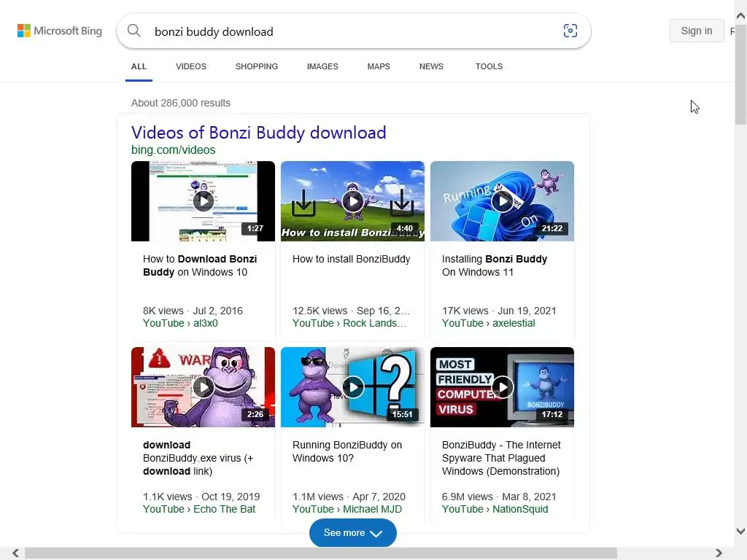Open 'Videos of Bonzi Buddy download' heading link
The height and width of the screenshot is (560, 747).
[259, 133]
